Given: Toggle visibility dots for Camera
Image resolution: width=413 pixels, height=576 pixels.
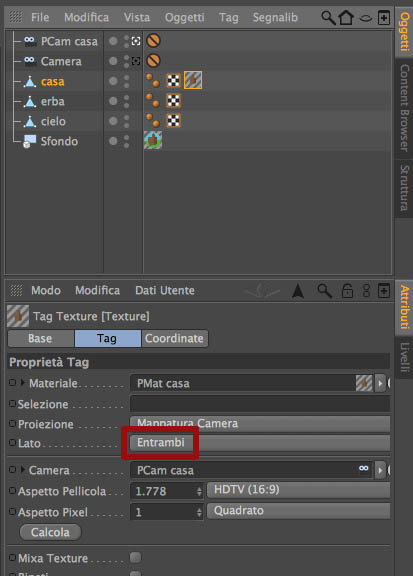Looking at the screenshot, I should (126, 61).
